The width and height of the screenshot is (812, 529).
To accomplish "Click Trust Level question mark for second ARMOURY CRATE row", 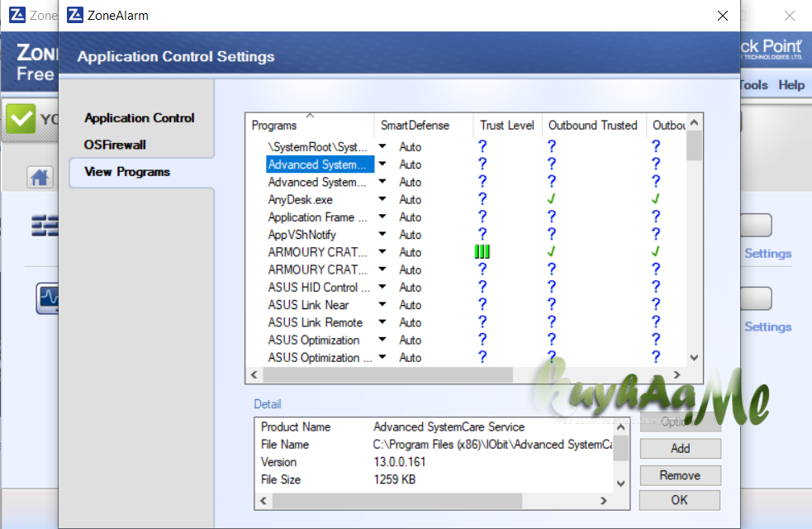I will point(482,269).
